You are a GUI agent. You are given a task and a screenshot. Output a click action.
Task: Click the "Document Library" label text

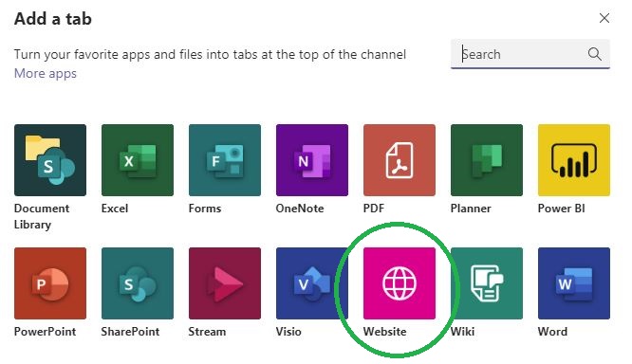(x=42, y=216)
